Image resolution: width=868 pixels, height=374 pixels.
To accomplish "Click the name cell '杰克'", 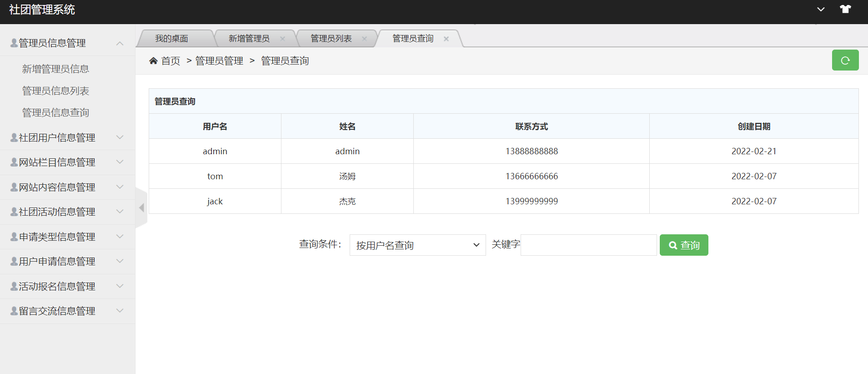I will [347, 201].
